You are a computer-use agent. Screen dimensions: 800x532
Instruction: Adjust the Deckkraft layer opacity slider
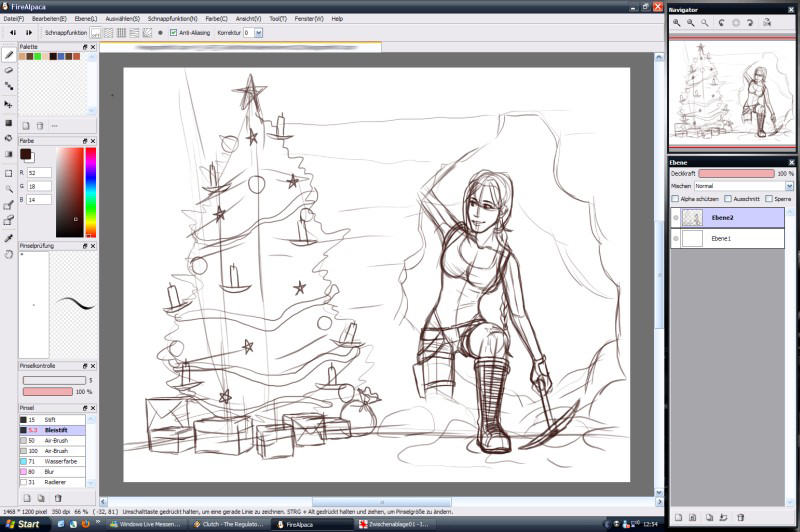tap(736, 173)
